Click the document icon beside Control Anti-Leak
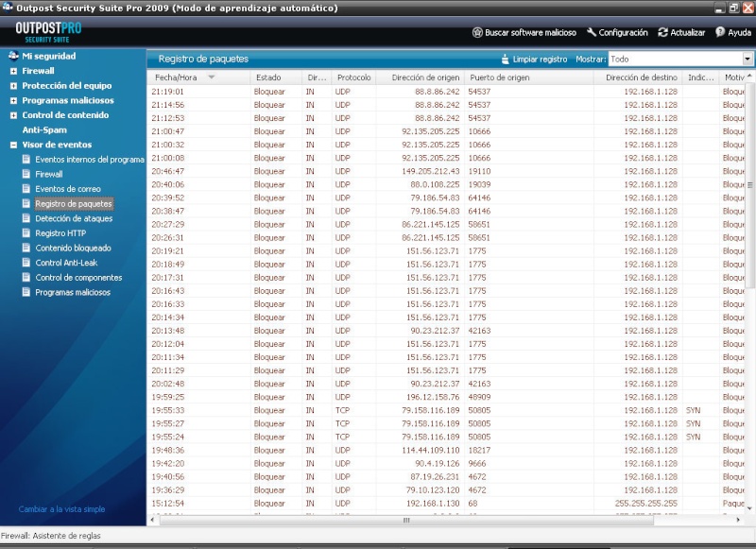Viewport: 756px width, 549px height. click(x=26, y=263)
